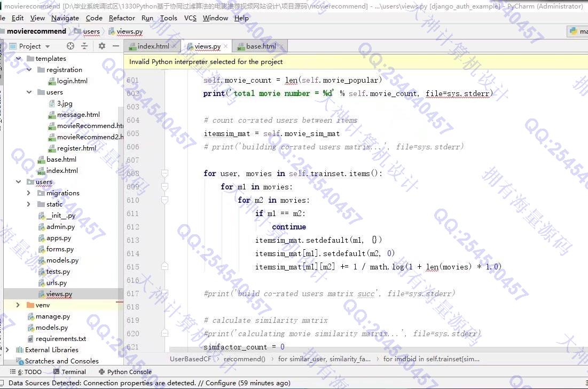The height and width of the screenshot is (389, 588).
Task: Expand the static folder
Action: pos(29,204)
